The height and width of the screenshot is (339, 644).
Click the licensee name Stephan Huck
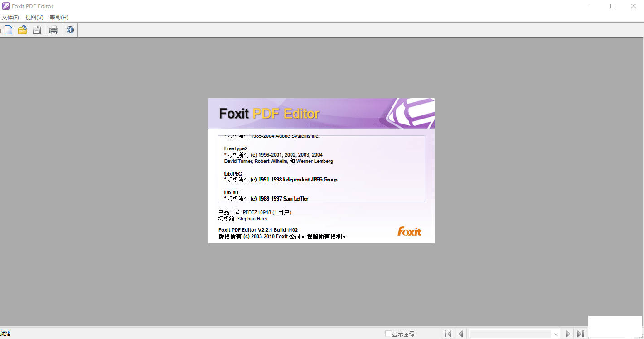252,219
